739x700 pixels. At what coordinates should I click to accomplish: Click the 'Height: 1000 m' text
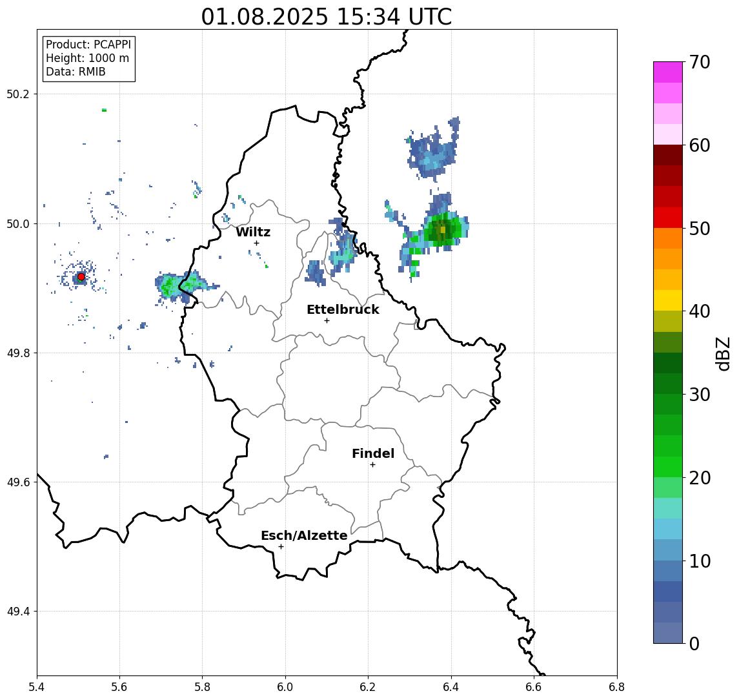(x=87, y=58)
